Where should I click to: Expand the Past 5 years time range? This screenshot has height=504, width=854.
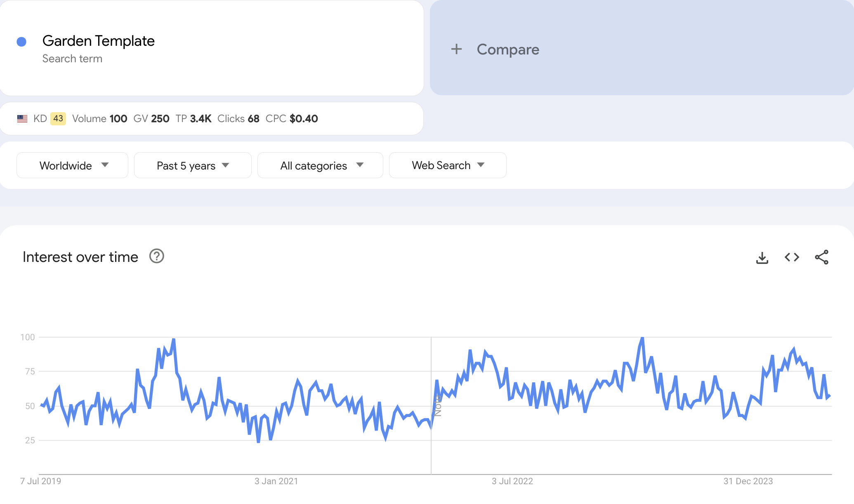coord(193,165)
